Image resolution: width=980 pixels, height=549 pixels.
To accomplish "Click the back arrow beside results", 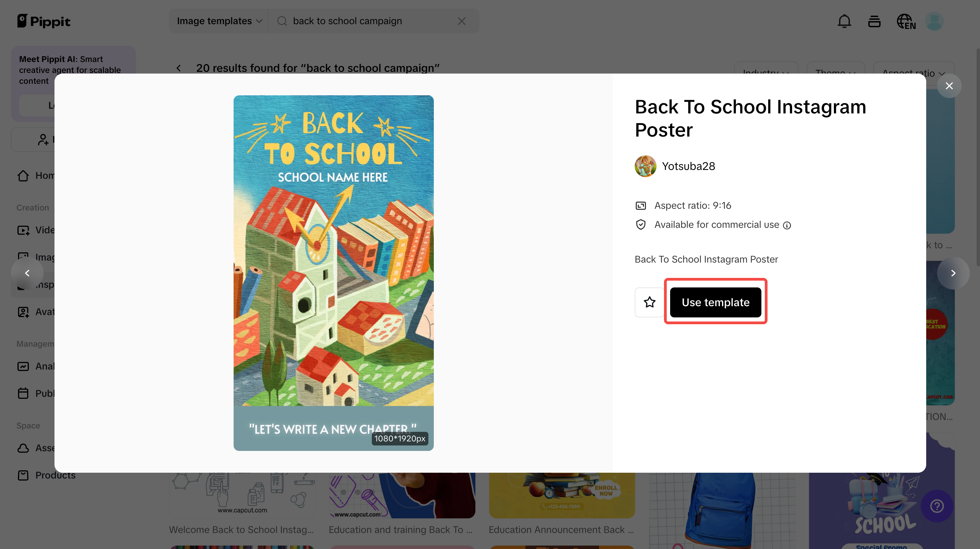I will 179,68.
